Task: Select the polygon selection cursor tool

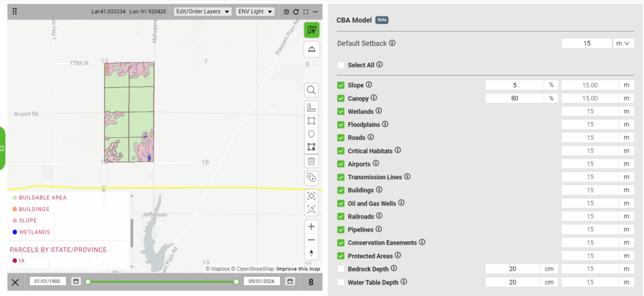Action: pos(311,147)
